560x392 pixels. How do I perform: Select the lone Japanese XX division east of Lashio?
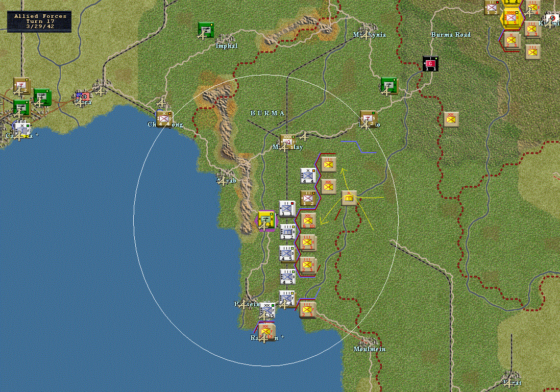click(451, 119)
